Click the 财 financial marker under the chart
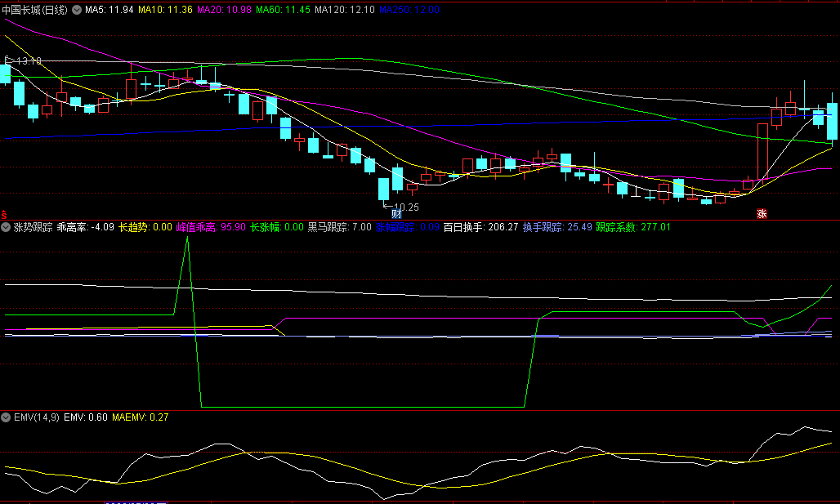The width and height of the screenshot is (840, 504). click(396, 214)
